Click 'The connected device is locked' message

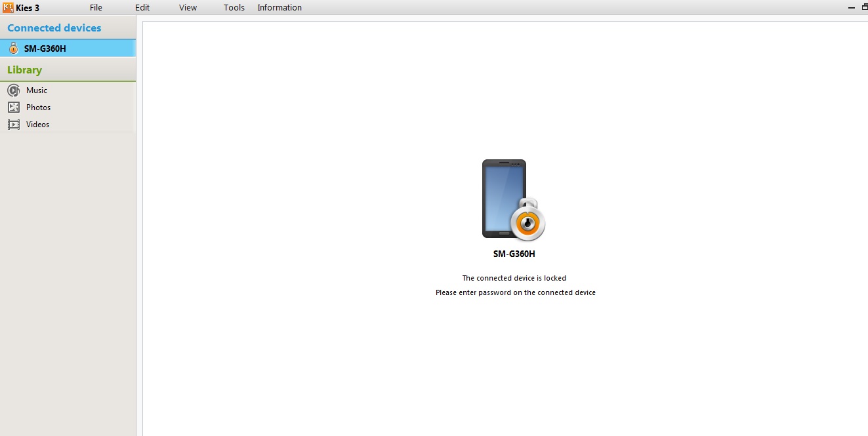point(514,278)
